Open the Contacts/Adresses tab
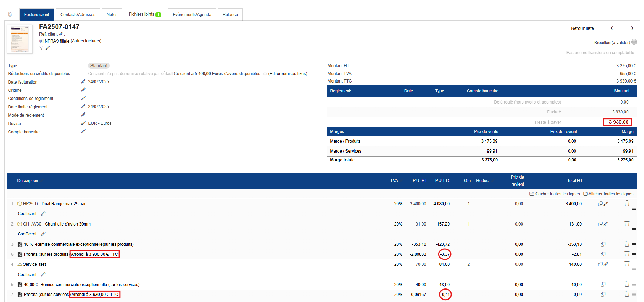644x302 pixels. pos(78,15)
